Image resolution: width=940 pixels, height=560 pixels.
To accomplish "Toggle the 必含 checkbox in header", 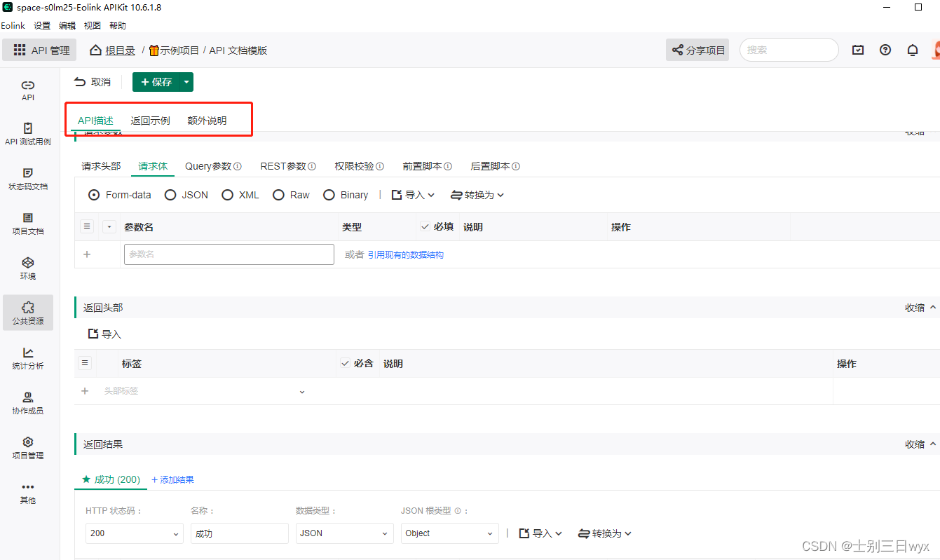I will pyautogui.click(x=345, y=363).
